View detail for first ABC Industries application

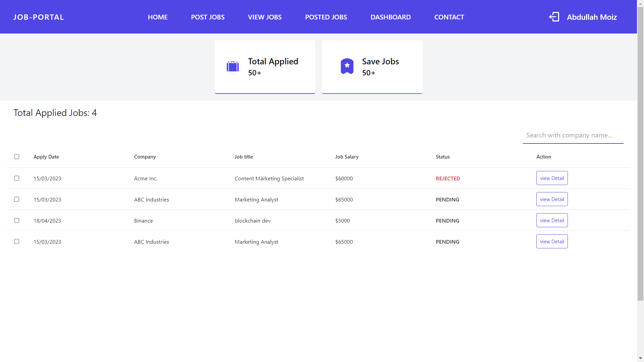coord(552,199)
